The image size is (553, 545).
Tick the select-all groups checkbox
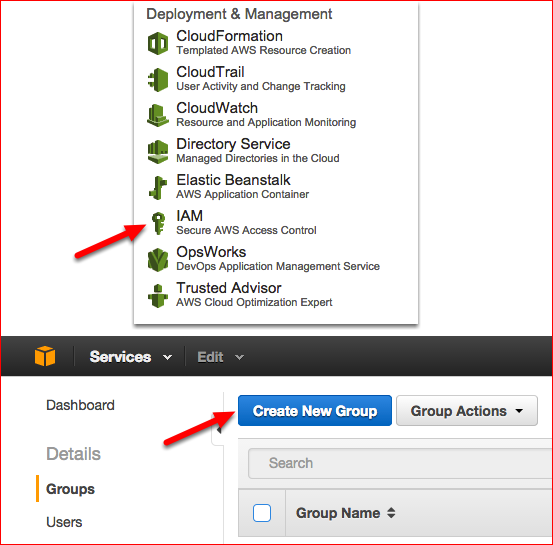click(262, 513)
